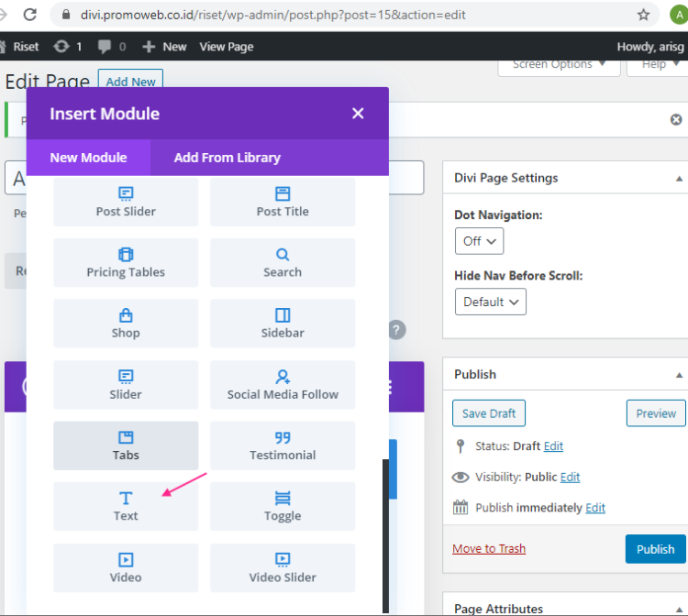Open the Howdy, arisg account menu

click(x=650, y=47)
